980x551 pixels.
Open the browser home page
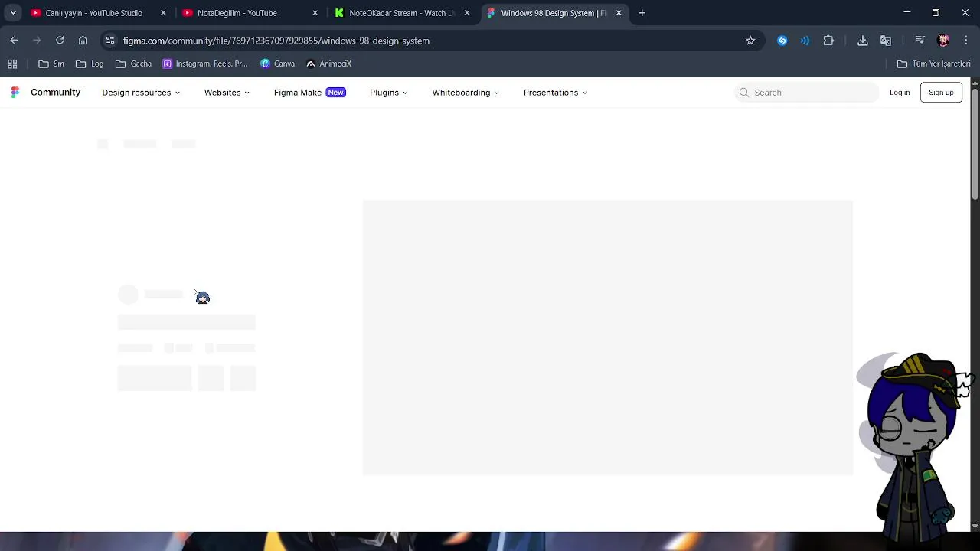tap(83, 41)
